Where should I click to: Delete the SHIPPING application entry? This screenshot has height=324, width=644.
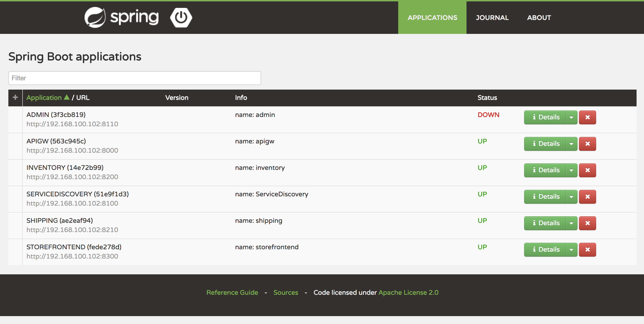[587, 223]
